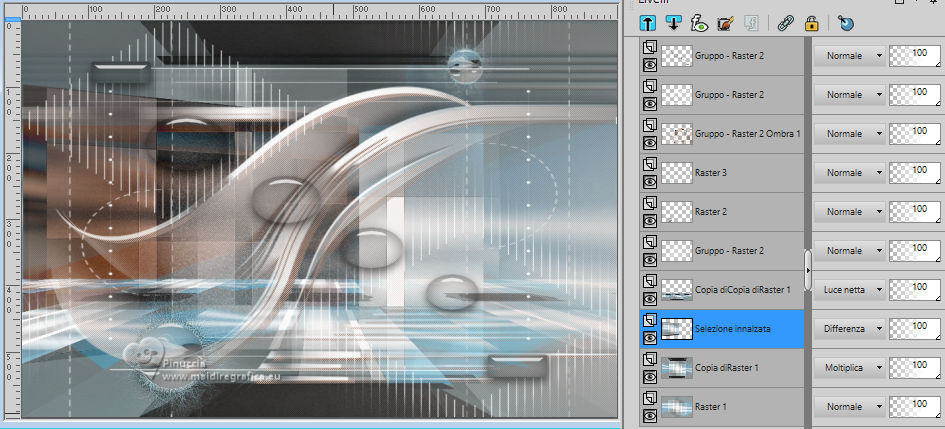This screenshot has width=945, height=429.
Task: Click layer-type squares icon of Raster 2 layer
Action: click(650, 203)
